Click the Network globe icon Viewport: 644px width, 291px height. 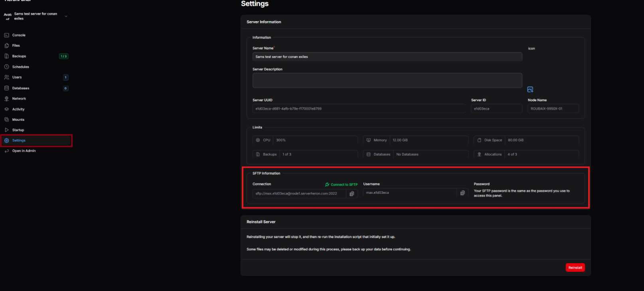point(7,98)
